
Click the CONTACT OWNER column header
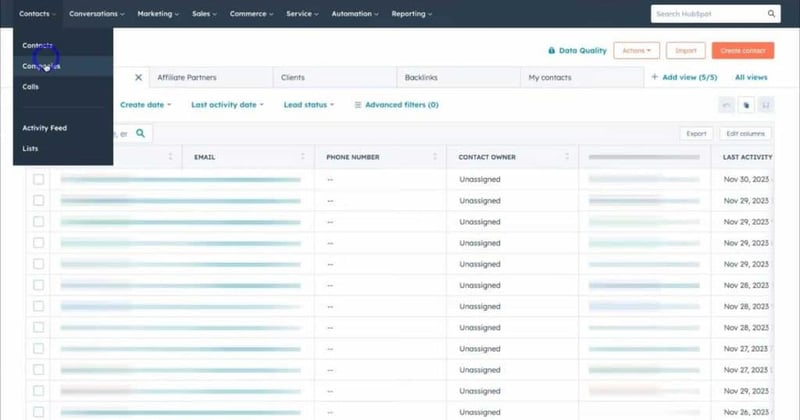pyautogui.click(x=487, y=157)
